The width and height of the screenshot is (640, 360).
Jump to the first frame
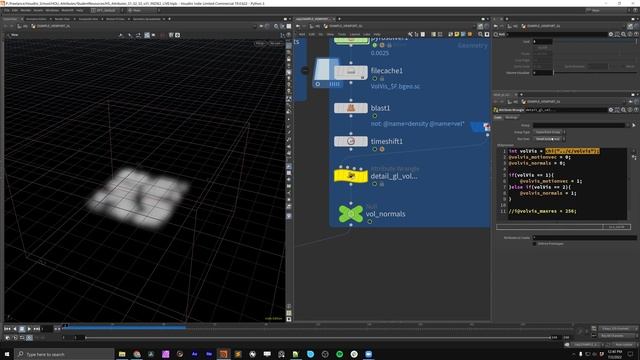(7, 329)
